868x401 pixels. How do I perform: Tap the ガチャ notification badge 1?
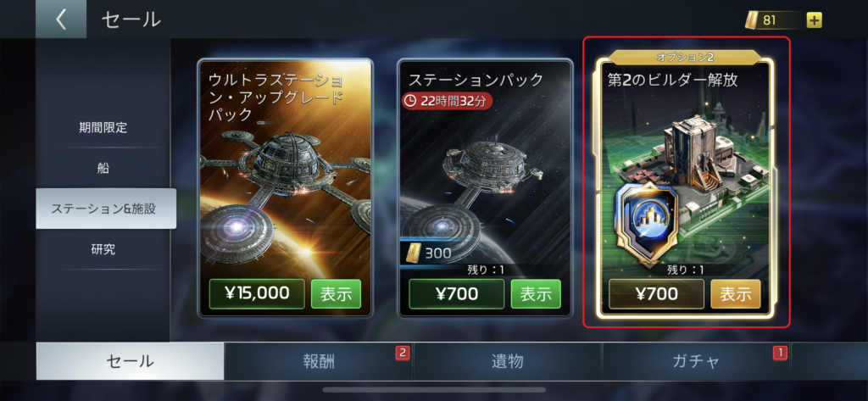[x=780, y=353]
